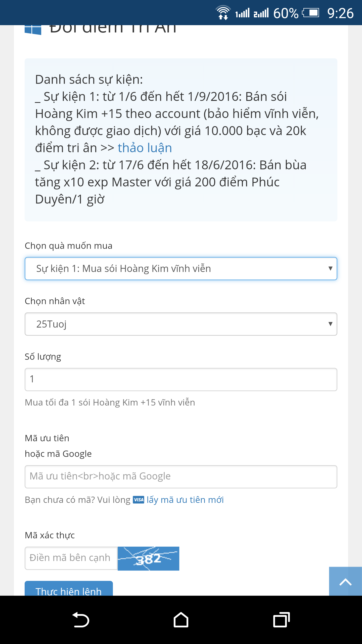The width and height of the screenshot is (362, 644).
Task: Tap the arrow on the 25Tuoj dropdown
Action: pyautogui.click(x=330, y=324)
